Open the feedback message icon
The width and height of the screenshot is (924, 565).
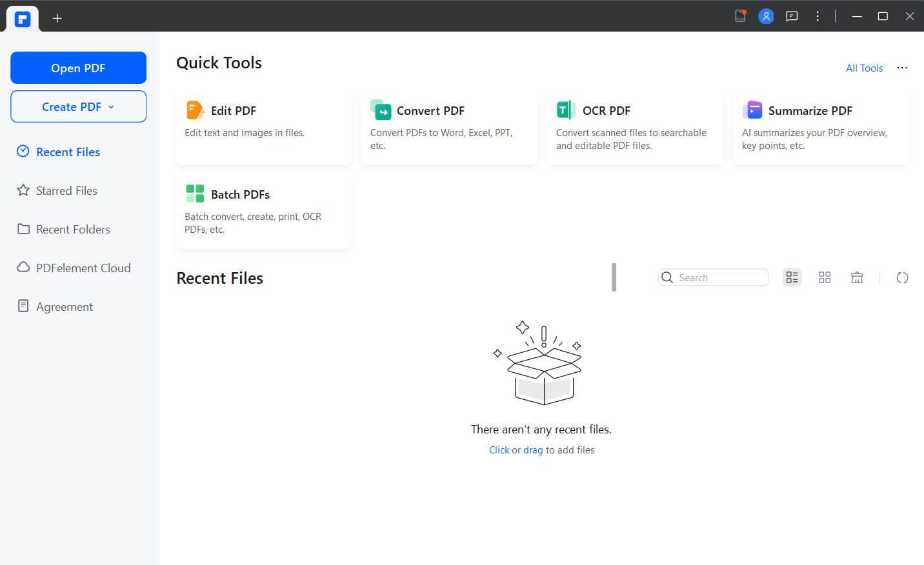pos(792,16)
